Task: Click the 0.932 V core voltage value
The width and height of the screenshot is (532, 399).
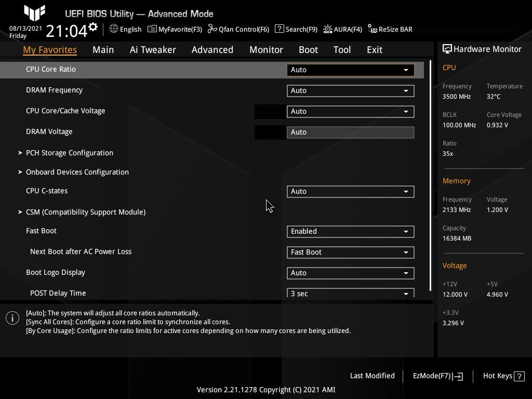Action: (x=497, y=125)
